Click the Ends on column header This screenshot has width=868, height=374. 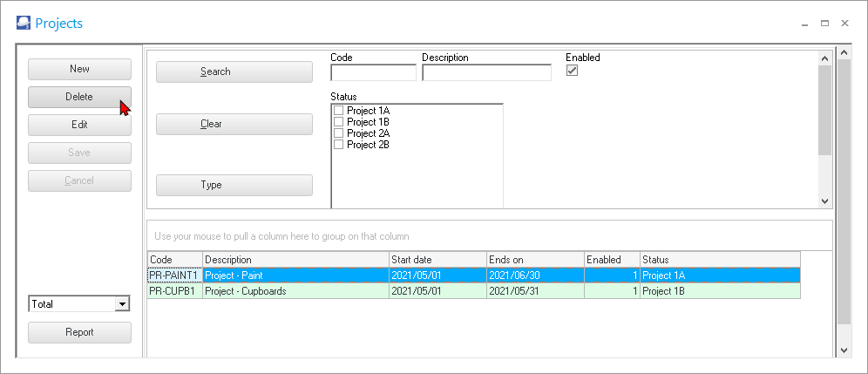534,260
